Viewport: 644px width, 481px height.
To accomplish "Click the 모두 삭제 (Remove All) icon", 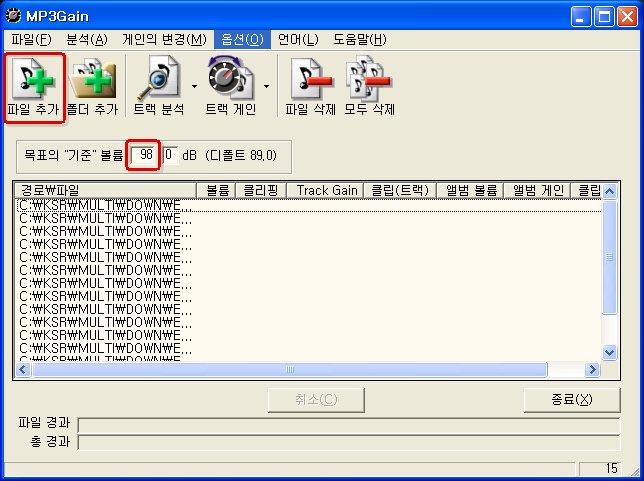I will (369, 87).
